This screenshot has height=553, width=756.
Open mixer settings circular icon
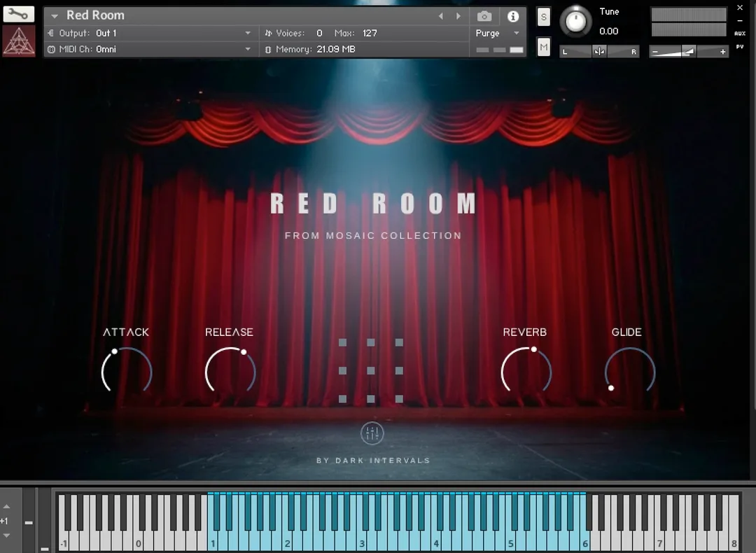click(x=372, y=433)
